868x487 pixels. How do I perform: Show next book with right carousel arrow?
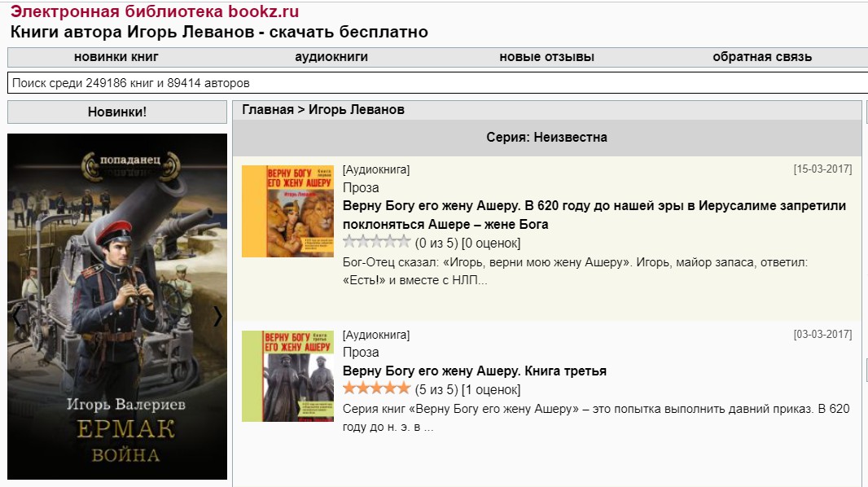tap(217, 316)
